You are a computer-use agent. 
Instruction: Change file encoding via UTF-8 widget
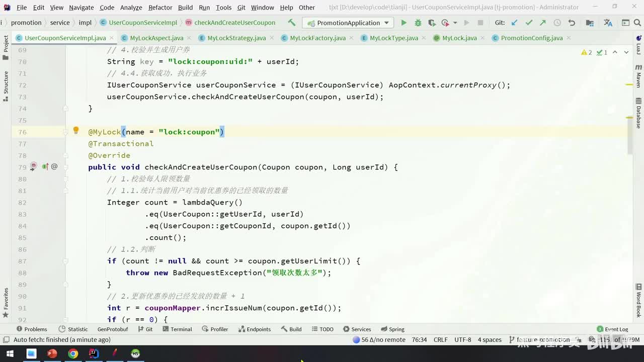coord(463,340)
